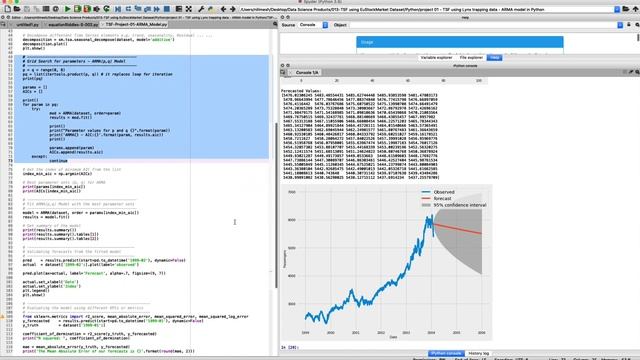
Task: Click the console options pencil icon
Action: (631, 72)
